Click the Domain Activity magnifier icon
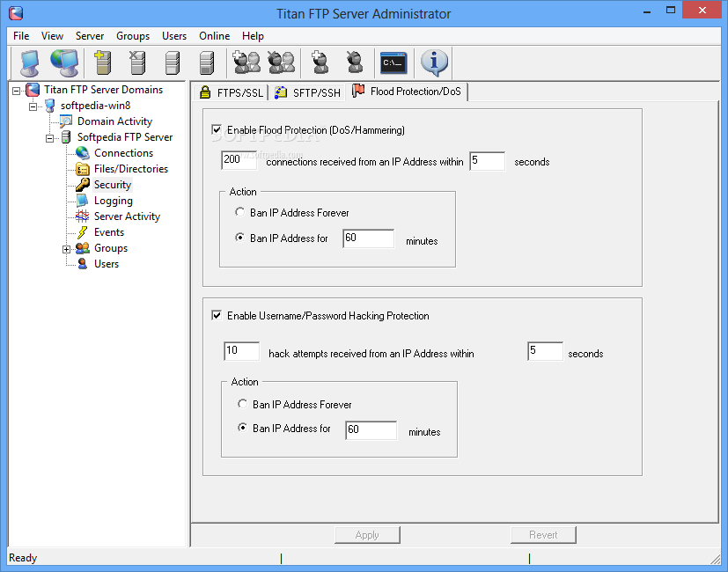The image size is (728, 572). [66, 121]
